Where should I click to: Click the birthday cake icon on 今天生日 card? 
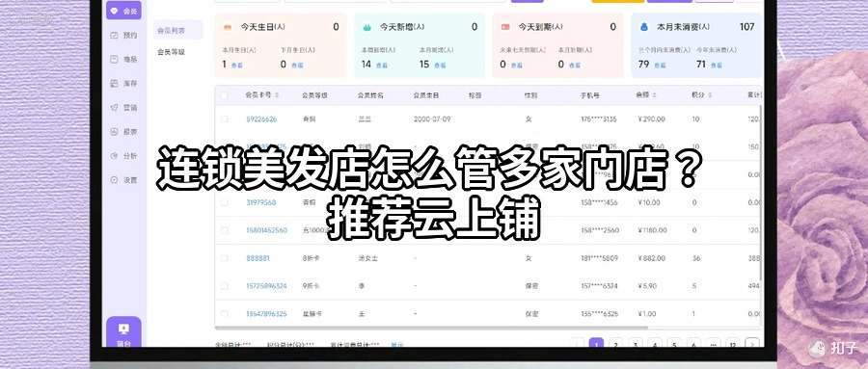click(x=228, y=27)
